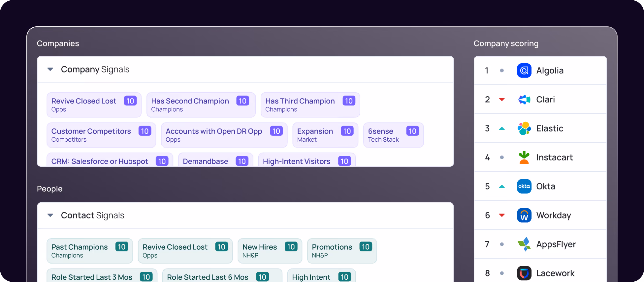Screen dimensions: 644x282
Task: Click the score badge on Customer Competitors
Action: click(x=145, y=131)
